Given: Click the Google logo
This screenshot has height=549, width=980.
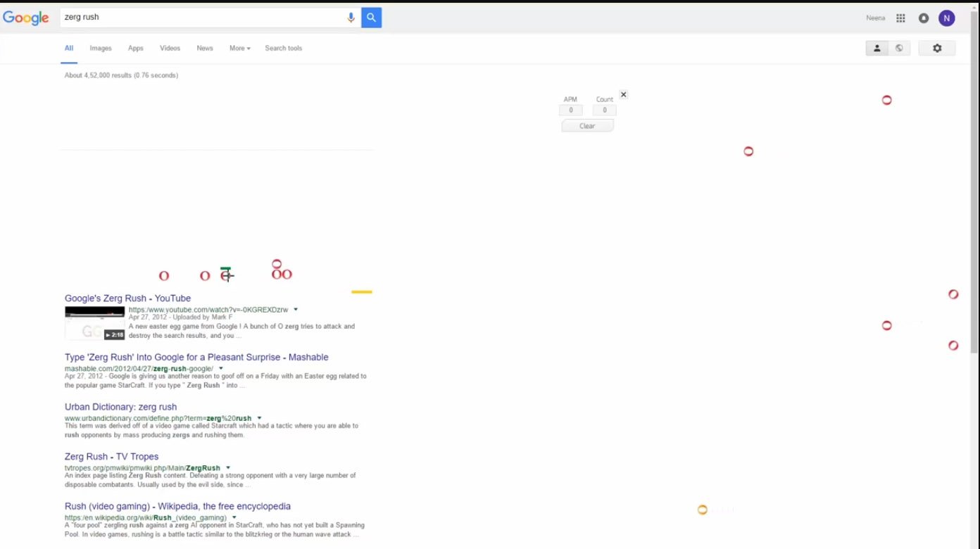Looking at the screenshot, I should (26, 18).
